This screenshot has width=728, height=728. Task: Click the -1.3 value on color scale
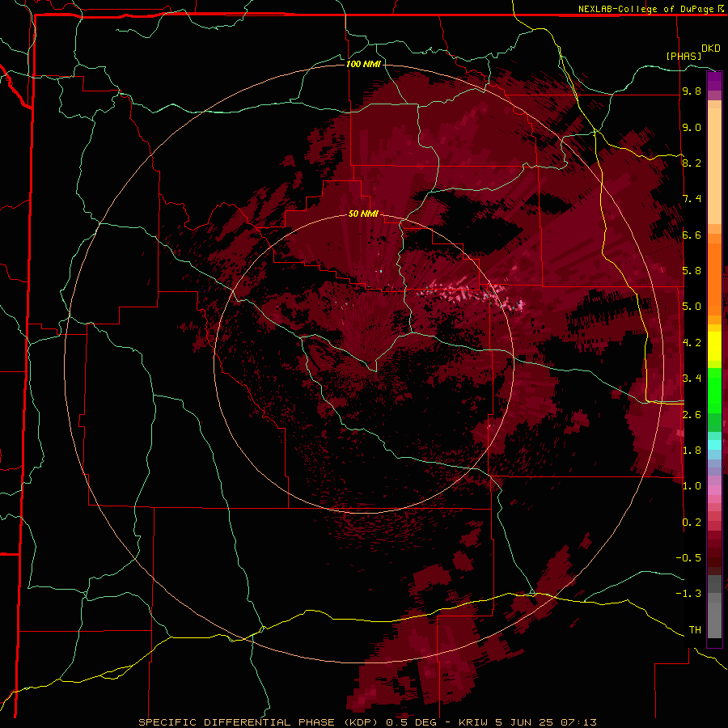tap(688, 594)
